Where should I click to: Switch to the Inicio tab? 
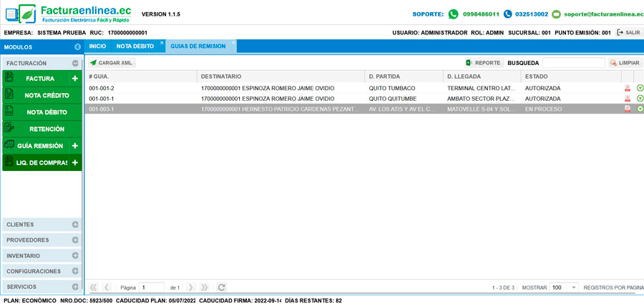click(97, 46)
